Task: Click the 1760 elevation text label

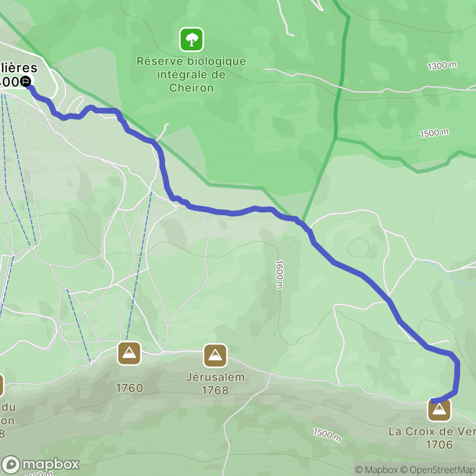Action: point(129,388)
